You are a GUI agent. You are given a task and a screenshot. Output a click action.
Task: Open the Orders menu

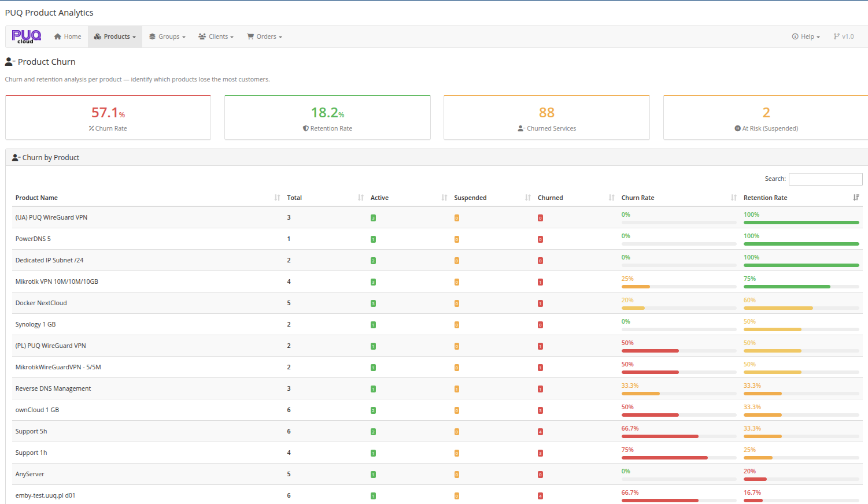point(264,36)
